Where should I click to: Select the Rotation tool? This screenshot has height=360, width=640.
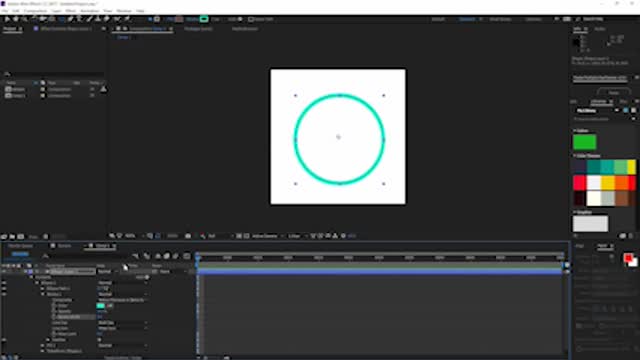point(34,19)
